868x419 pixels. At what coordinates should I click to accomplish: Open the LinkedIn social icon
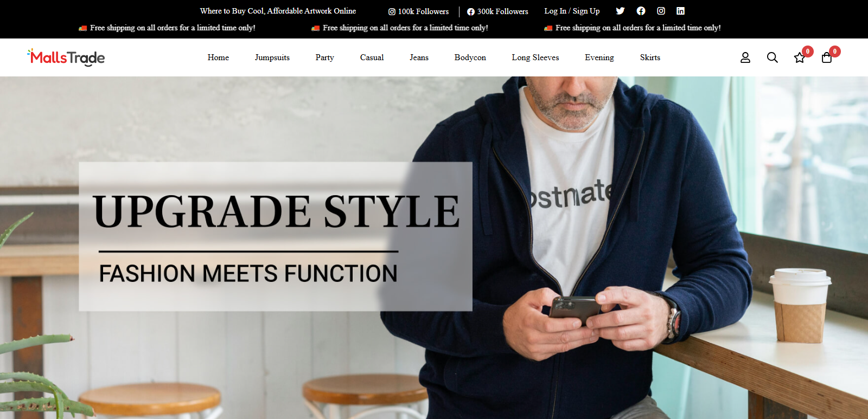pos(680,11)
